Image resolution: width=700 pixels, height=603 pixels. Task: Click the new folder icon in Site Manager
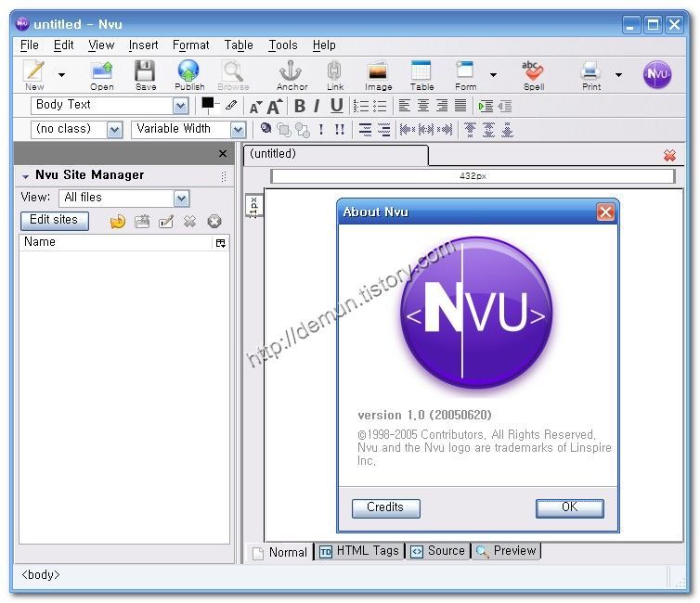142,221
